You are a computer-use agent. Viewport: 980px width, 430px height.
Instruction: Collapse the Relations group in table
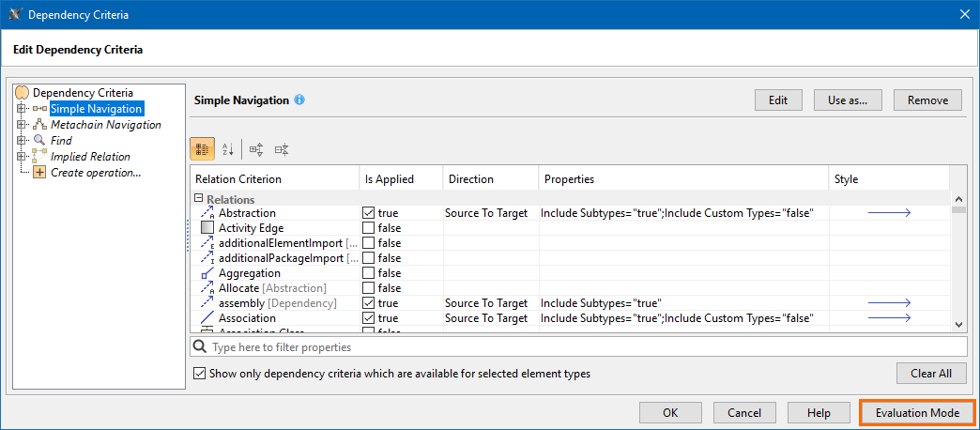coord(199,199)
